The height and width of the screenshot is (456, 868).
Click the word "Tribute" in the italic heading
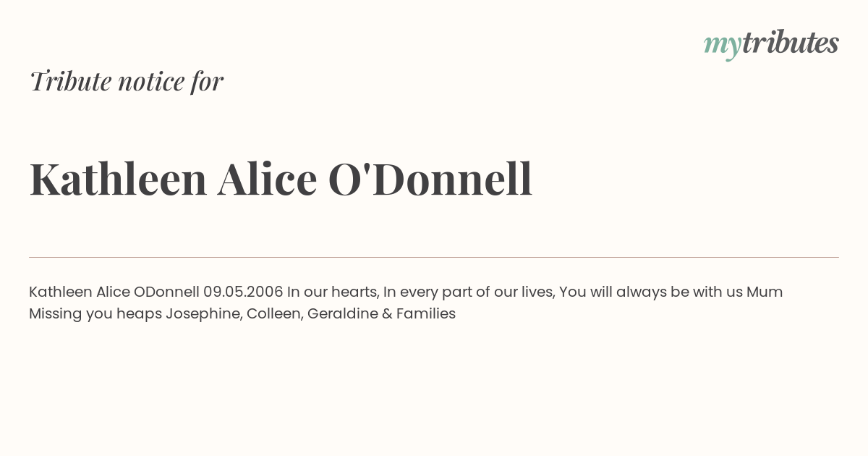[x=70, y=81]
